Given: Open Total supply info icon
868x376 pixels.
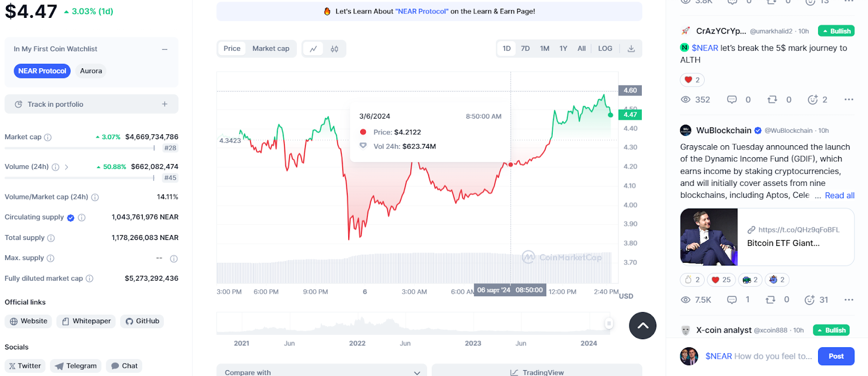Looking at the screenshot, I should coord(51,238).
